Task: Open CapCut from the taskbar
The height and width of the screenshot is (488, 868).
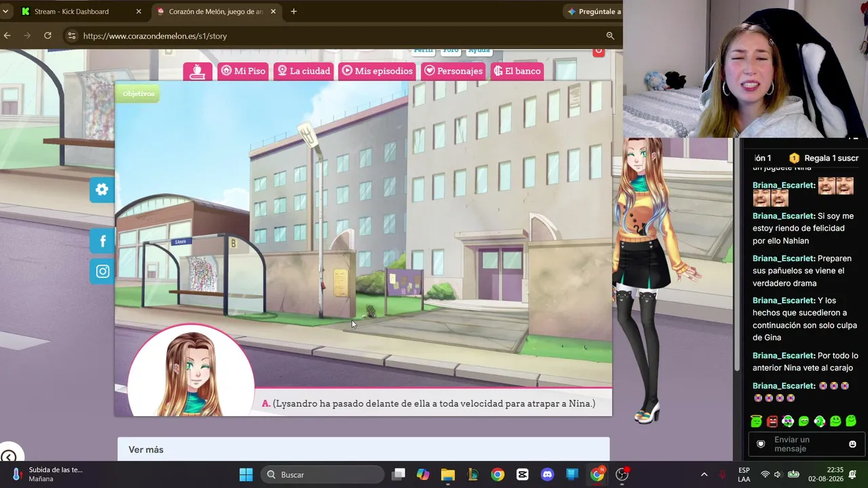Action: coord(522,474)
